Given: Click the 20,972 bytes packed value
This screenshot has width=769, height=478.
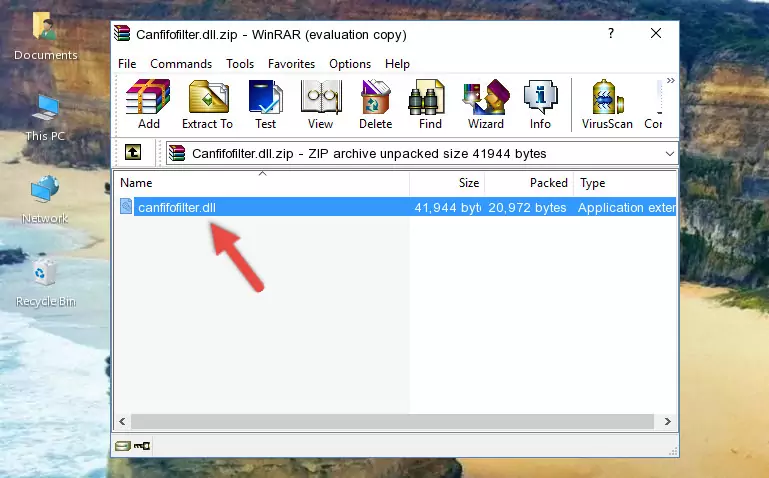Looking at the screenshot, I should click(x=527, y=207).
